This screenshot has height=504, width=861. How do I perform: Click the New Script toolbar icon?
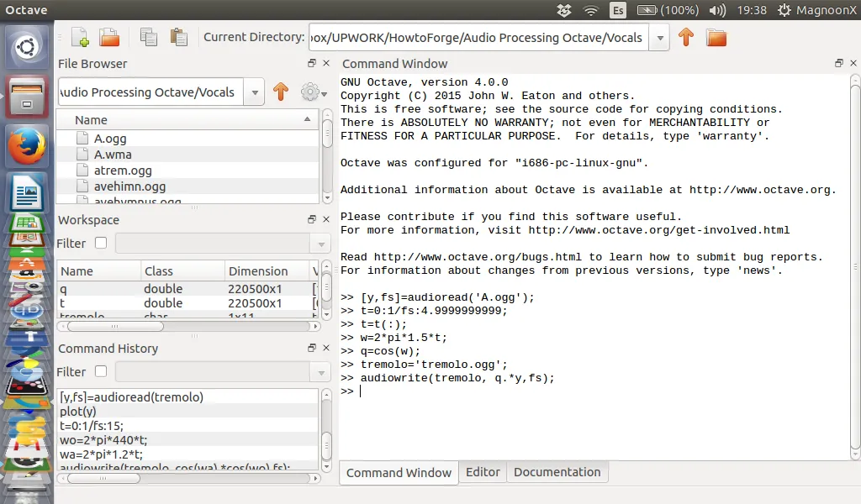(x=80, y=37)
